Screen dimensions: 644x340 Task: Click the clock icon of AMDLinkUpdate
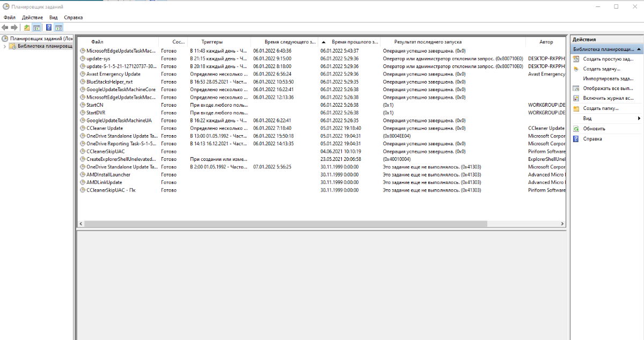click(x=83, y=182)
